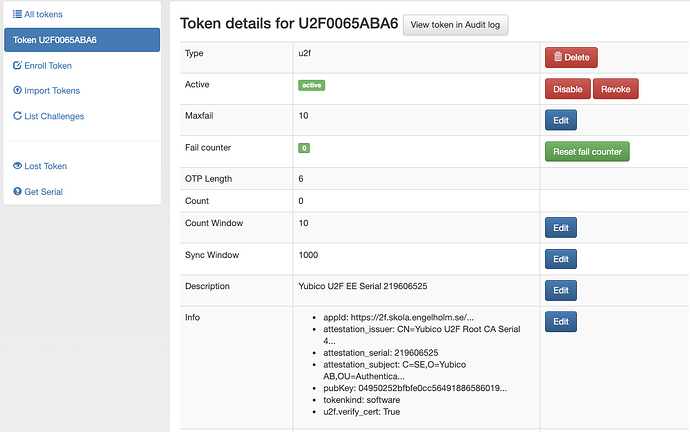
Task: Click the u2f.verify_cert: True line
Action: tap(361, 412)
